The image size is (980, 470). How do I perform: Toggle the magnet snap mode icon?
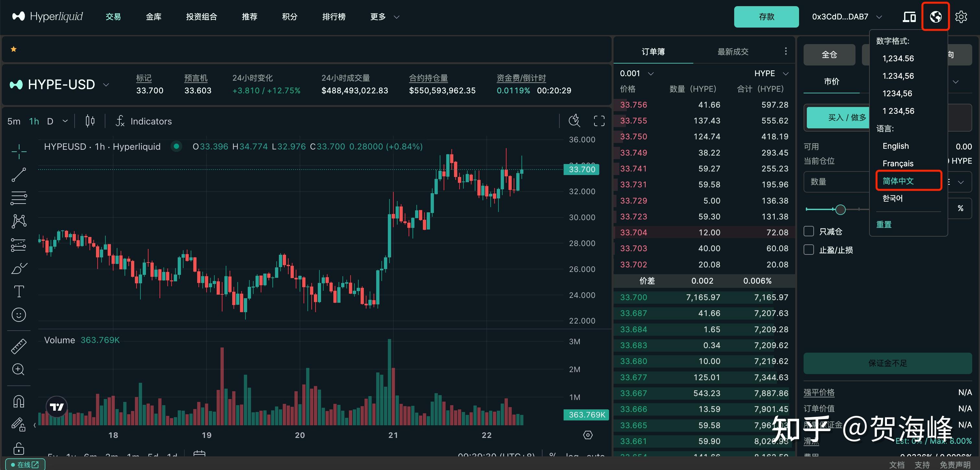click(18, 401)
